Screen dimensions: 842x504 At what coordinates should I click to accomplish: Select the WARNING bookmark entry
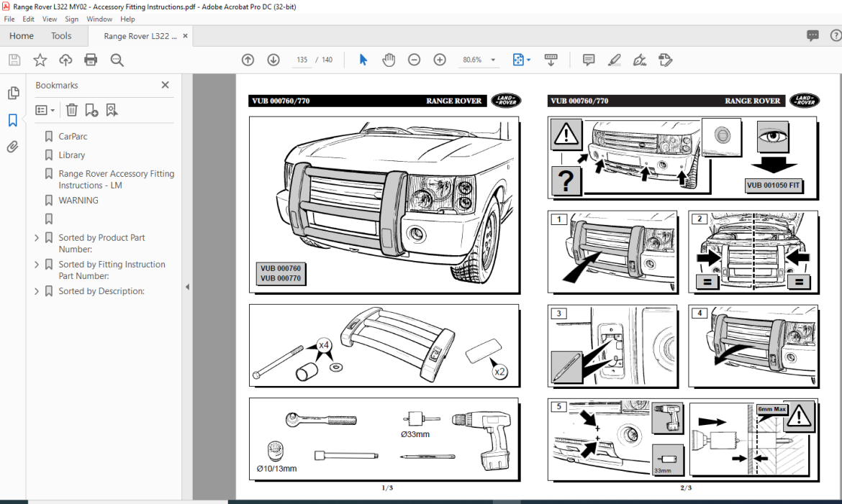78,200
